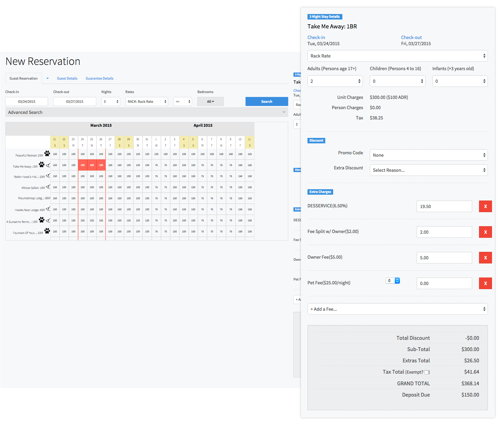
Task: Delete the Owner Fee($5.00) charge
Action: (485, 258)
